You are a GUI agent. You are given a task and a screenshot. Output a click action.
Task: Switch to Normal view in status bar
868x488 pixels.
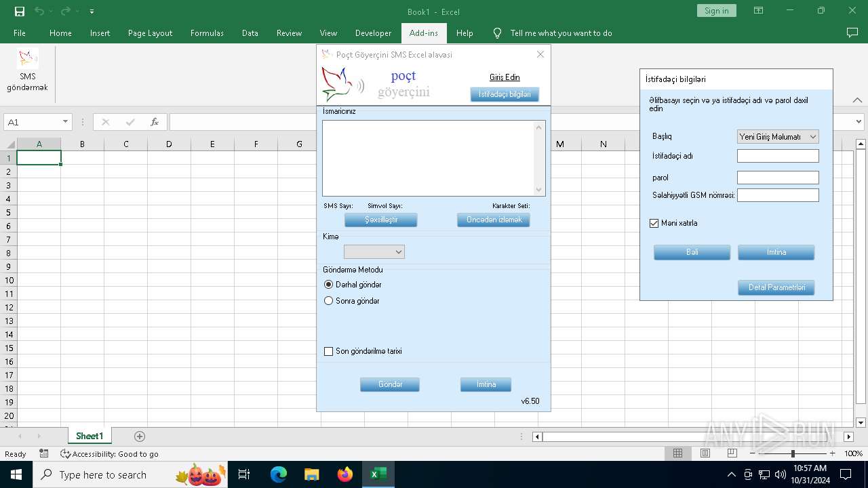[677, 453]
